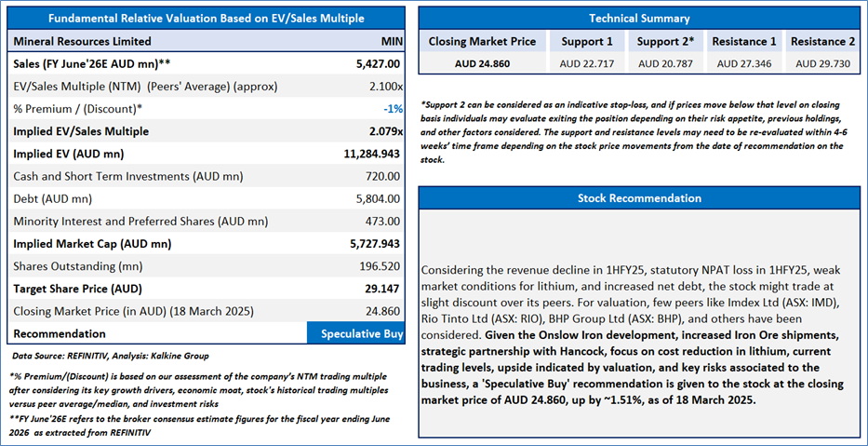
Task: Select the 'Sales (FY June'26E AUD mn)**' label
Action: (x=91, y=63)
